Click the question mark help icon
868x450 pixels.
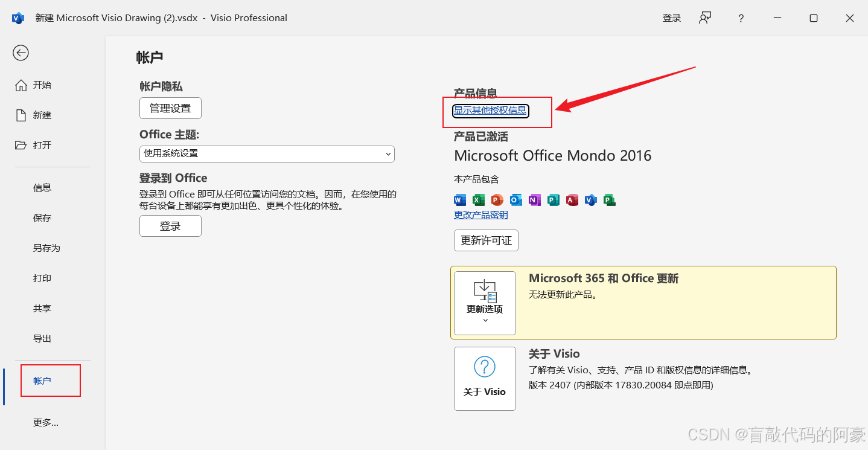[x=741, y=18]
